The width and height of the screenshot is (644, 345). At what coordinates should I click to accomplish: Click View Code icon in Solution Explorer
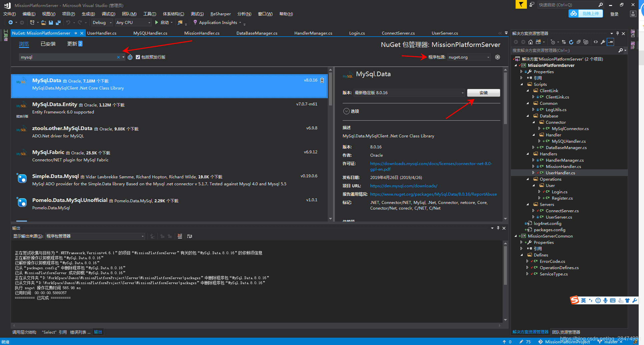[x=596, y=42]
